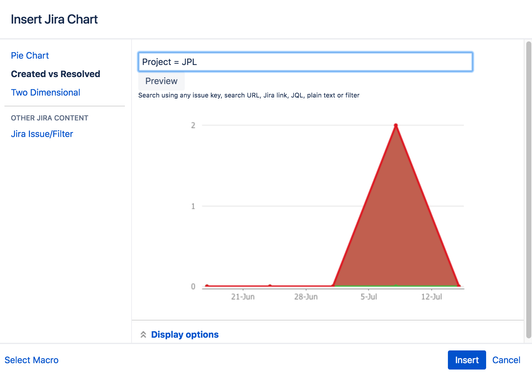Cancel the Insert Jira Chart dialog
The height and width of the screenshot is (374, 532).
506,360
